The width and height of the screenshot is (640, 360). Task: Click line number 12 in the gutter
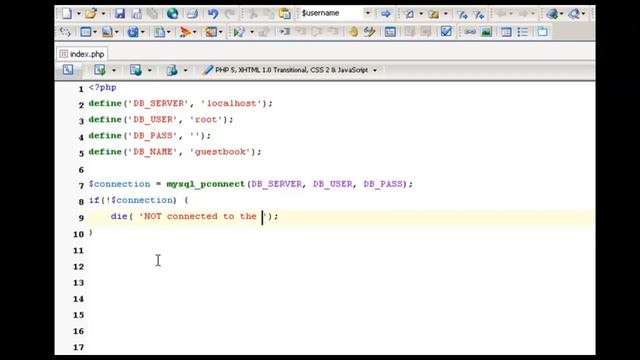78,267
